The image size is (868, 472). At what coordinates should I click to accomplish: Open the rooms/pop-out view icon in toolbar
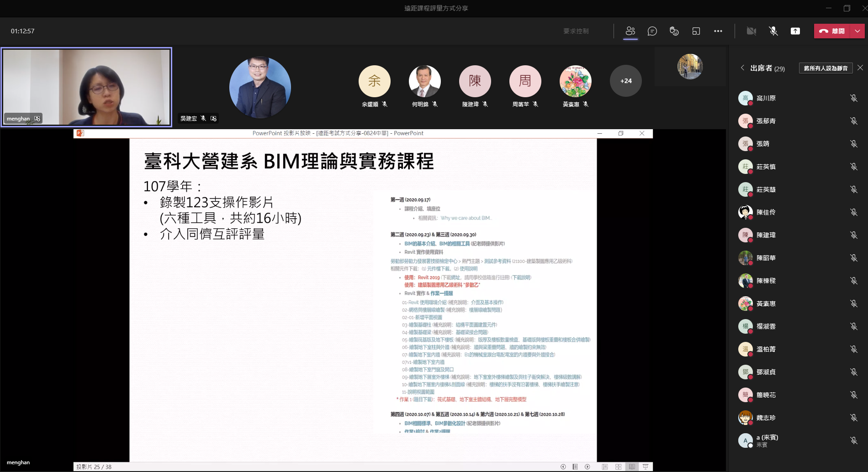coord(696,31)
